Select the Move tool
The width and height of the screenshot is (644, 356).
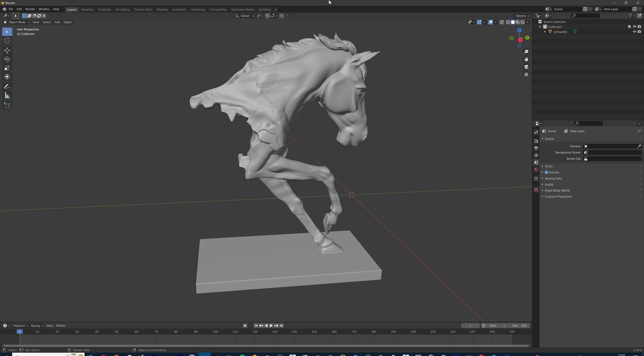pos(7,50)
